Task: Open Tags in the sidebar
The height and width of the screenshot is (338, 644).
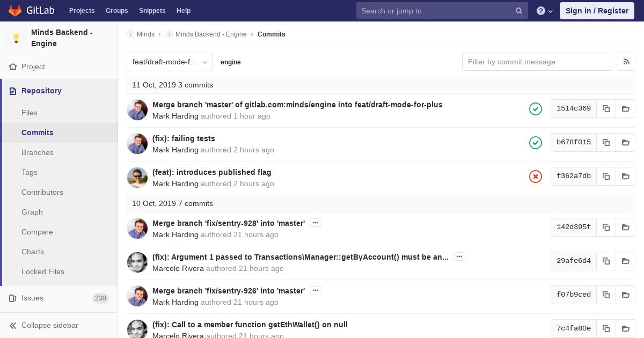Action: click(x=30, y=172)
